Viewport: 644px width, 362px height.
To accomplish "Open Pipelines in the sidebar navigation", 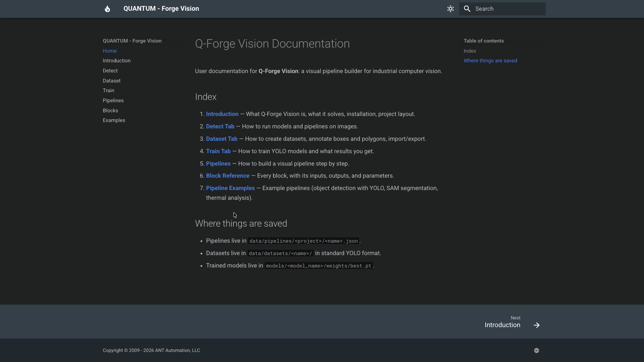I will click(113, 101).
